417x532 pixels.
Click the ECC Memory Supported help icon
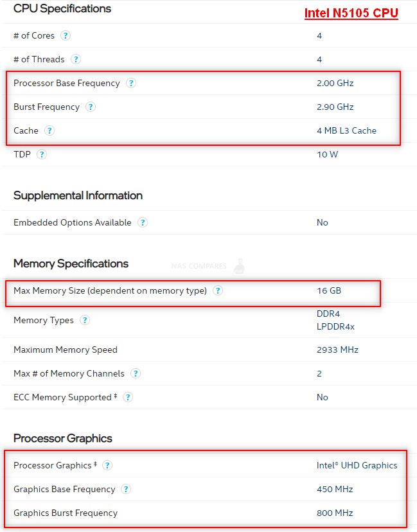[x=128, y=397]
